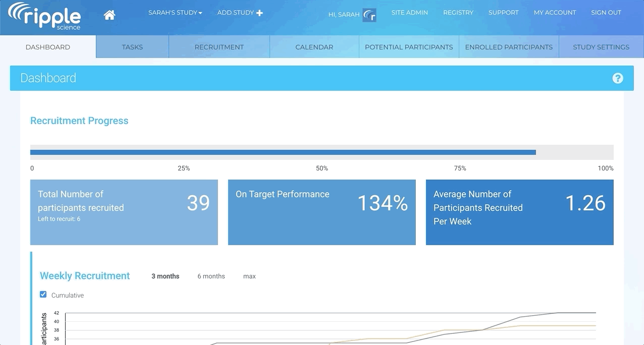Open the Recruitment tab
Viewport: 644px width, 345px height.
pyautogui.click(x=219, y=47)
